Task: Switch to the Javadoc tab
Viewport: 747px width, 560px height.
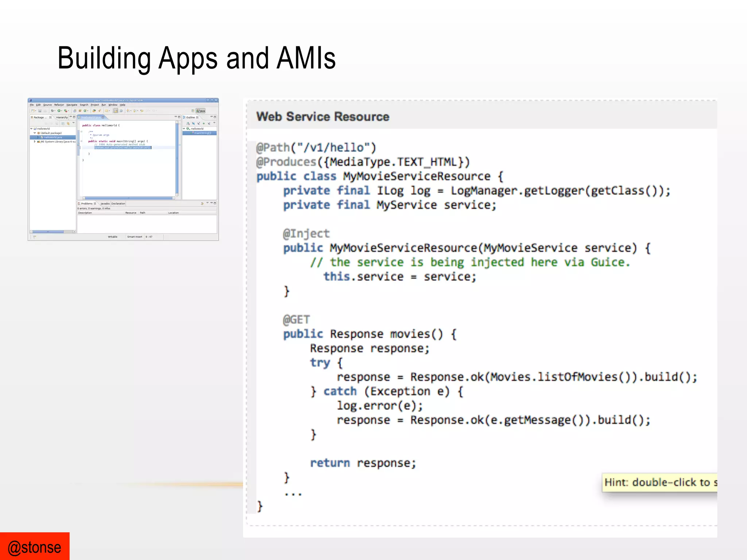Action: [105, 203]
